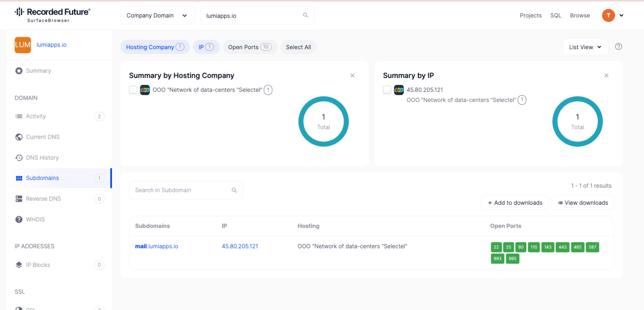
Task: Click the search magnifier in domain field
Action: point(305,16)
